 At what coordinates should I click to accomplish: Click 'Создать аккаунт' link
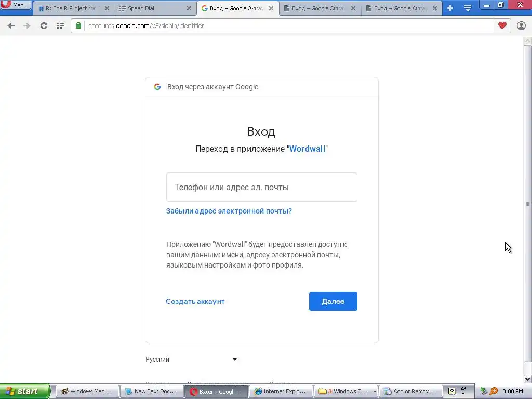coord(195,302)
